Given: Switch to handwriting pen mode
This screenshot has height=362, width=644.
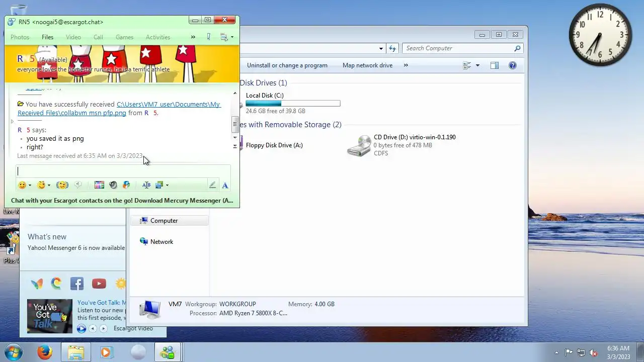Looking at the screenshot, I should [x=212, y=185].
